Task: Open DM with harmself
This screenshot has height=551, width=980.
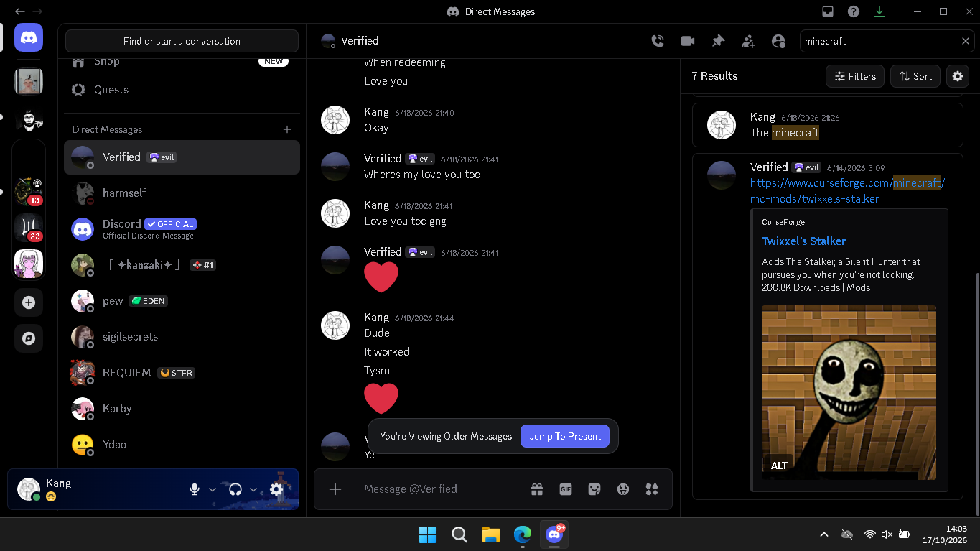Action: (x=182, y=193)
